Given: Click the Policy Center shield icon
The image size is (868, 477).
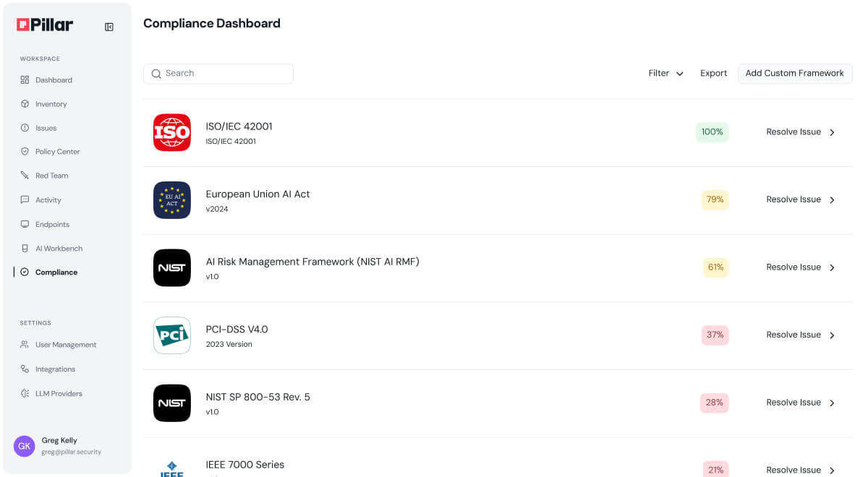Looking at the screenshot, I should click(x=25, y=152).
